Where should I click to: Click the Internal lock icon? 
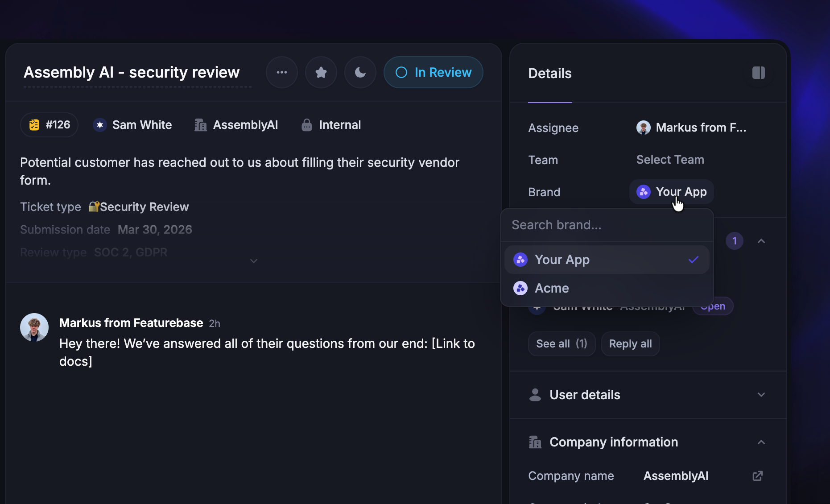coord(307,125)
